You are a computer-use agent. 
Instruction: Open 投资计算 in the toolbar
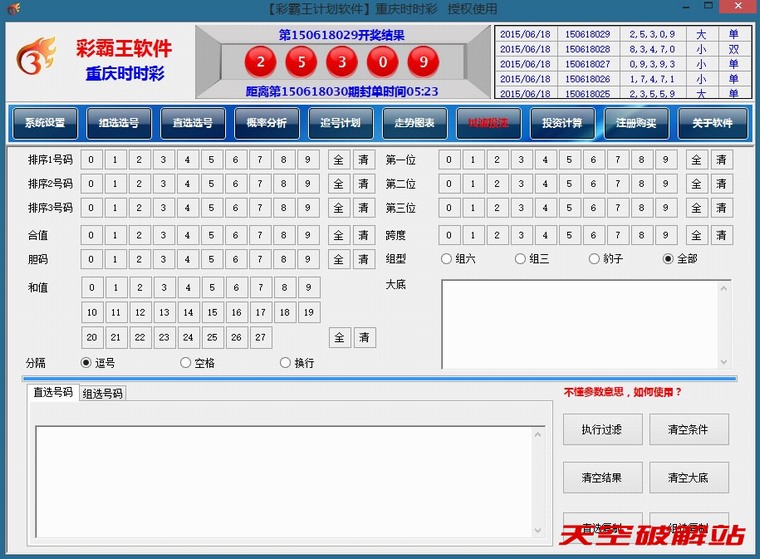click(x=562, y=124)
